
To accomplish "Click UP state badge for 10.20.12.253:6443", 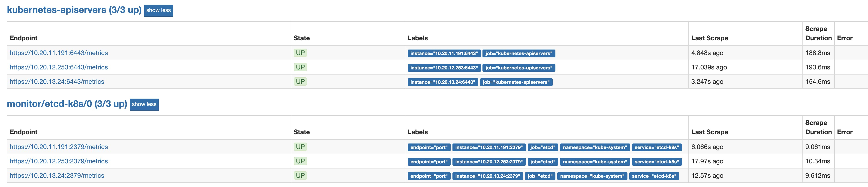I will tap(300, 67).
